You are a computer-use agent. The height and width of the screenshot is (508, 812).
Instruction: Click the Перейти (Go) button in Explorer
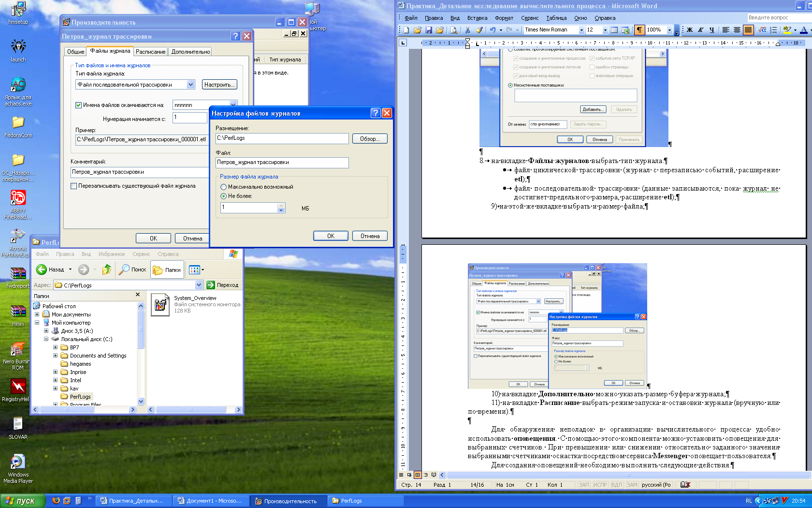coord(222,285)
